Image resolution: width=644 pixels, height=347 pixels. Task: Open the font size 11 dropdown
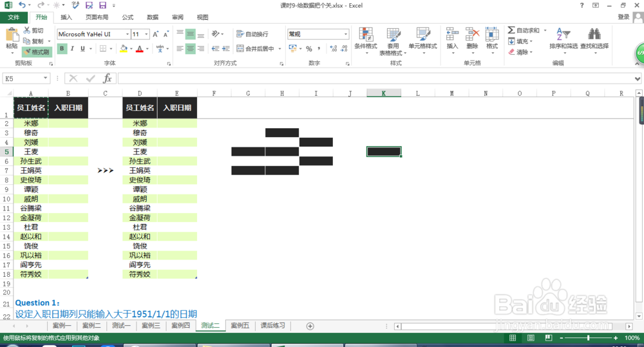146,34
